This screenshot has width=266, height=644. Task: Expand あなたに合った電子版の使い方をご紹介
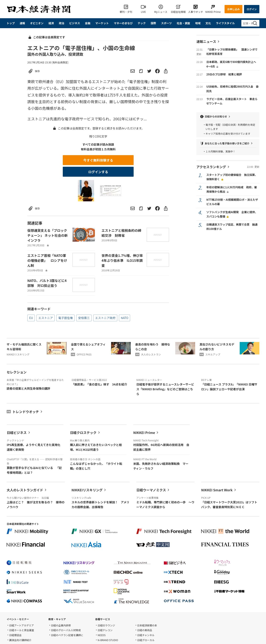226,144
